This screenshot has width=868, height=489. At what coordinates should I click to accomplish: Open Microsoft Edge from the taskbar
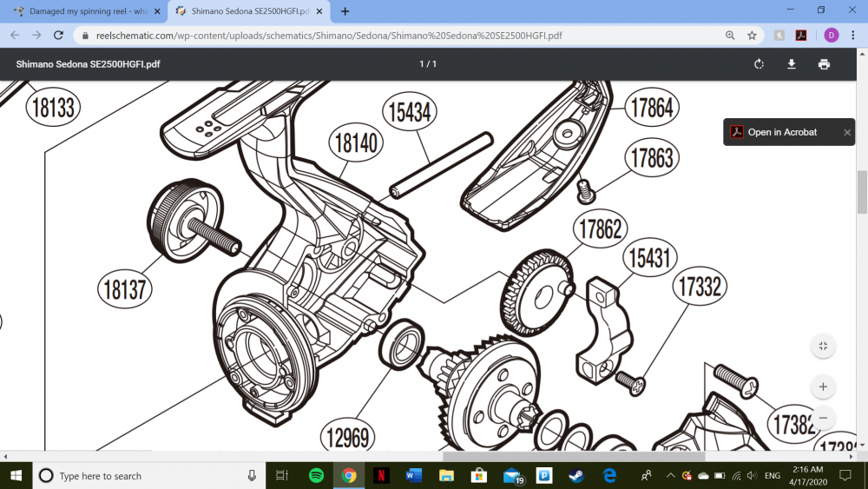(x=609, y=476)
